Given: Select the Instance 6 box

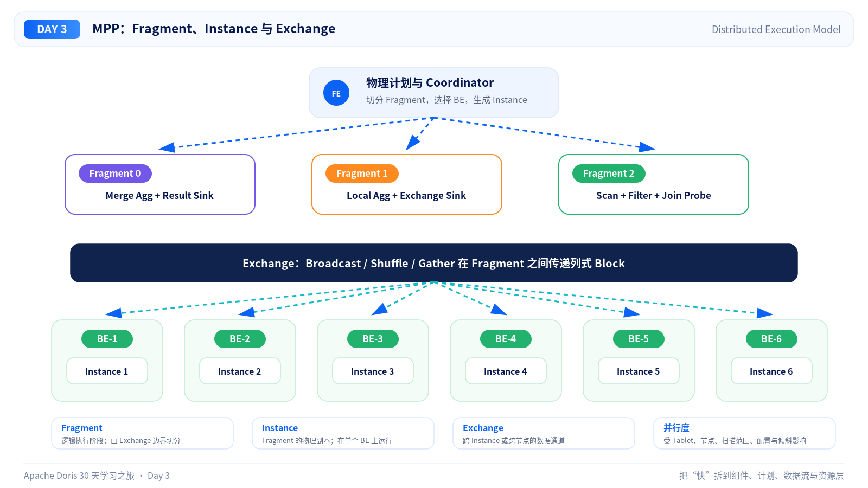Looking at the screenshot, I should tap(771, 371).
